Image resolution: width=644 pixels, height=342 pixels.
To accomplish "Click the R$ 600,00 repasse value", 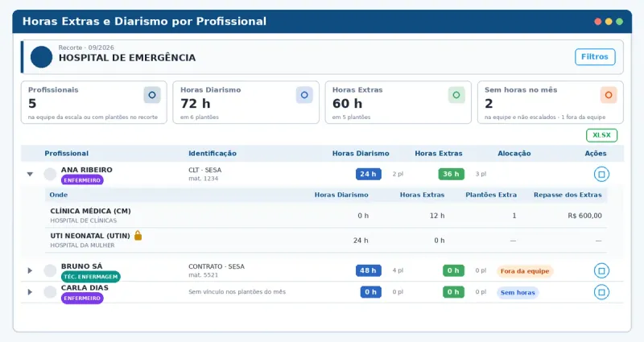I will (x=585, y=216).
